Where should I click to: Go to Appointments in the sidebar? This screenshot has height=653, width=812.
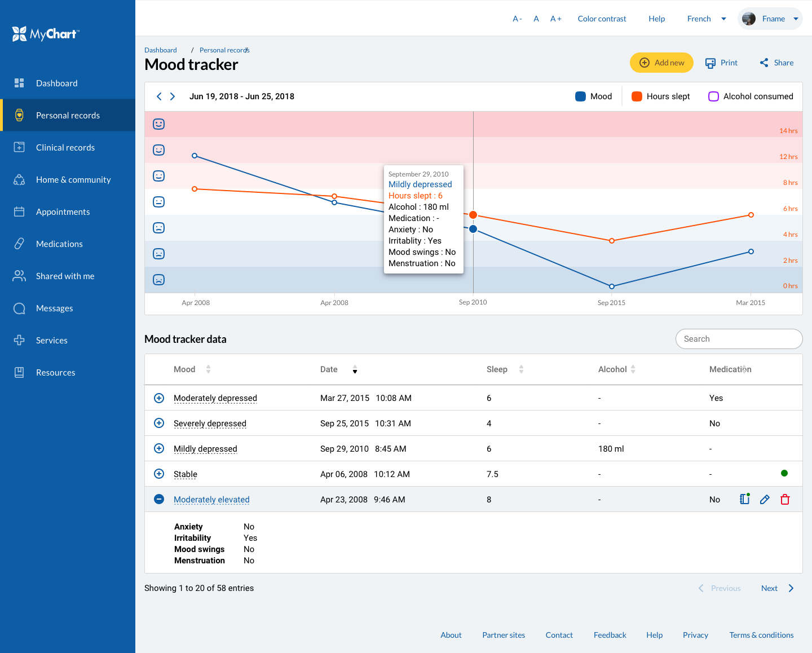click(x=63, y=212)
